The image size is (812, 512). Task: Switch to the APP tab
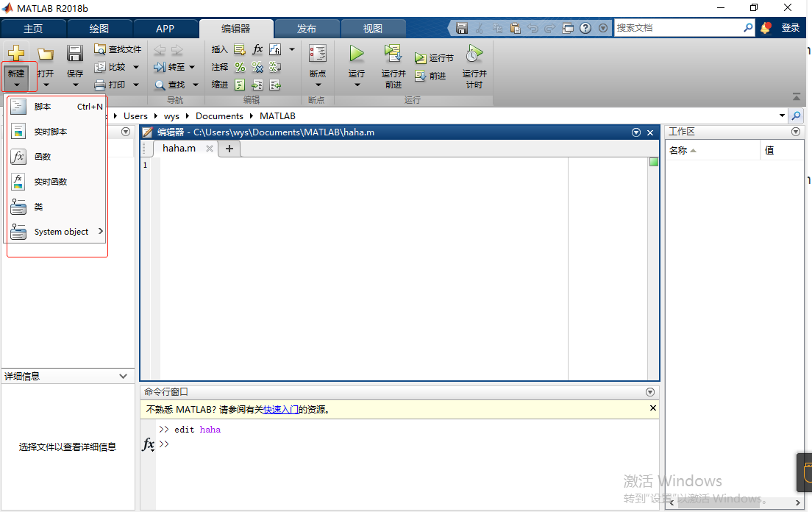[x=165, y=29]
